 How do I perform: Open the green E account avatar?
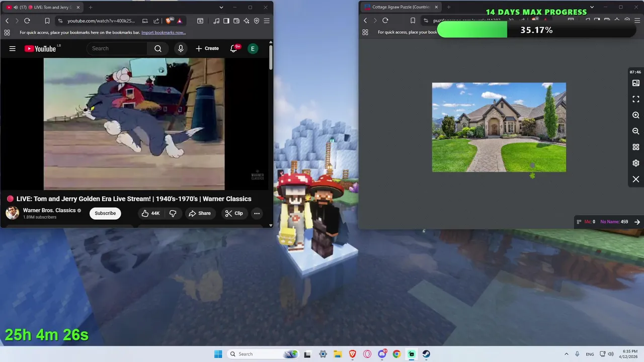point(253,48)
